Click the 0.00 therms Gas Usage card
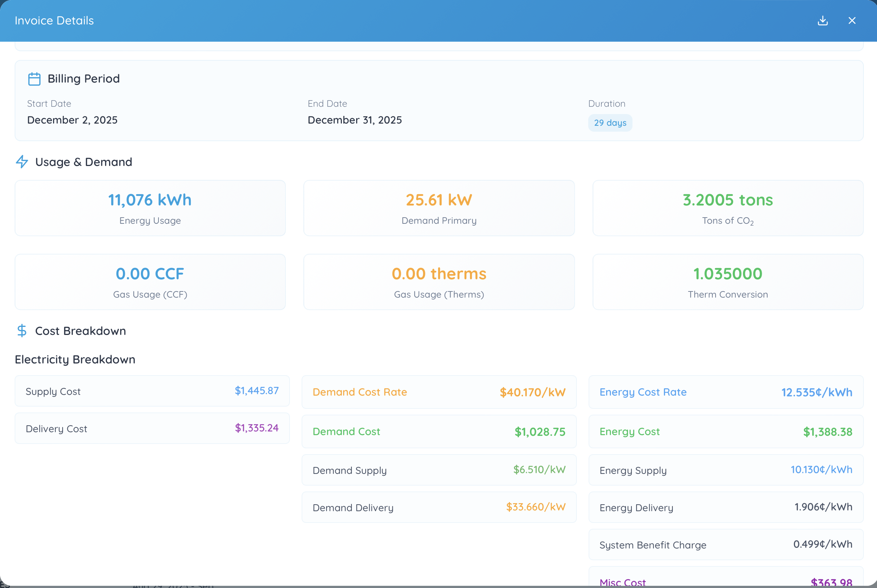877x588 pixels. [x=439, y=282]
